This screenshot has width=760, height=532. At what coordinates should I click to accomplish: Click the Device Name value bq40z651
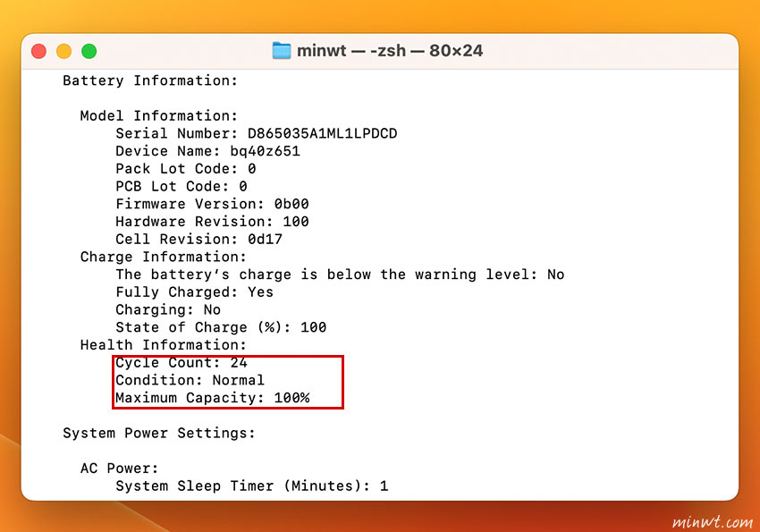coord(266,151)
